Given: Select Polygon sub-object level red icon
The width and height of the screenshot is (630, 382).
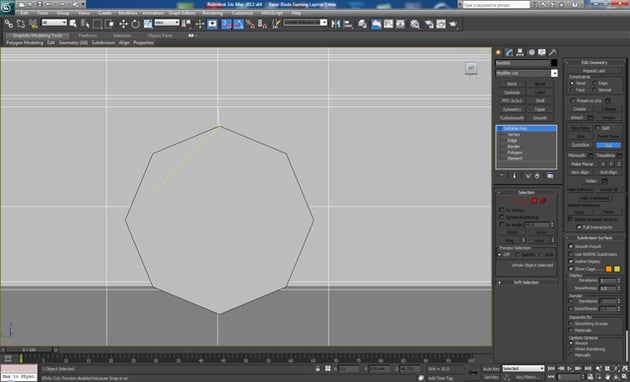Looking at the screenshot, I should [534, 200].
